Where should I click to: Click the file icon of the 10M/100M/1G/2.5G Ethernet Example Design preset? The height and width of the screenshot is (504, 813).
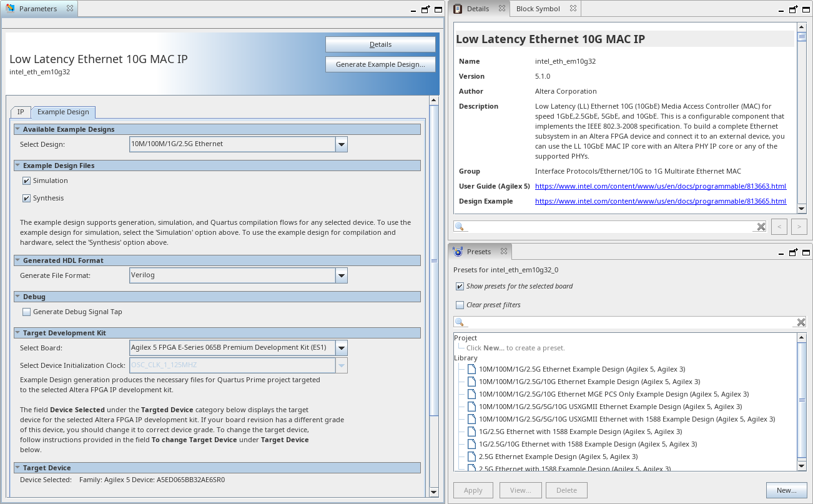coord(472,369)
